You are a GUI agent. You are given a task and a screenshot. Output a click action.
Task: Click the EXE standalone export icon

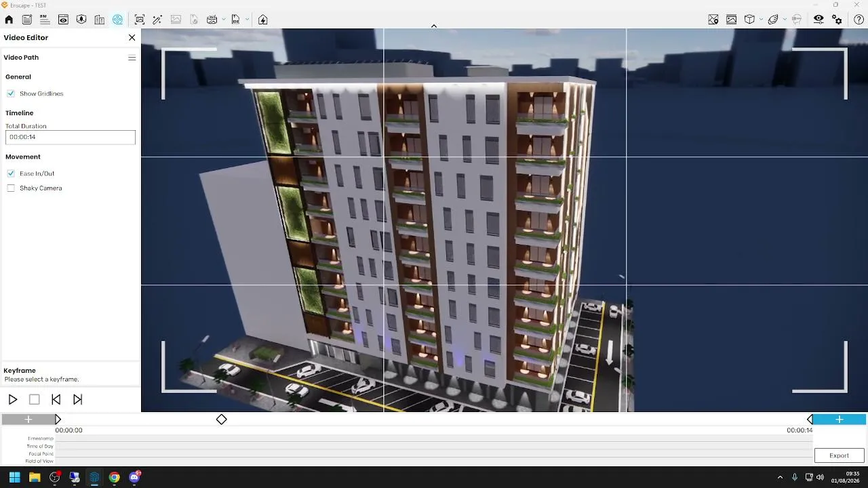click(x=235, y=20)
